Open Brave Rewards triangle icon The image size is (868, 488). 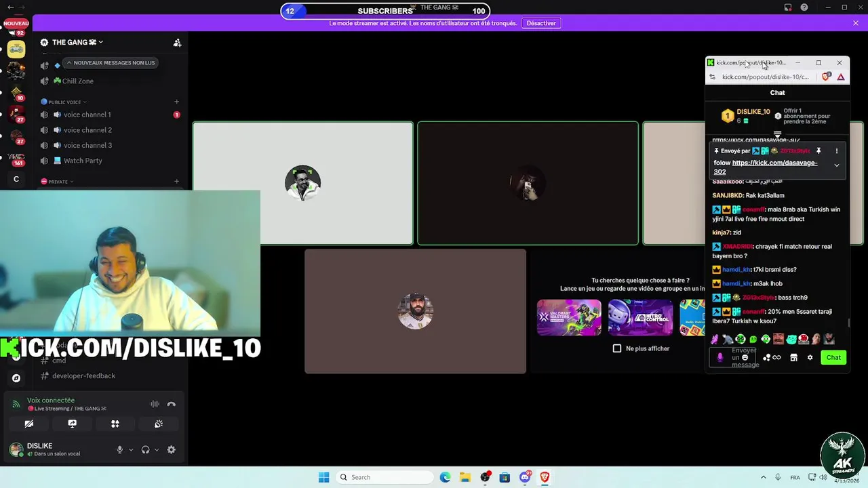coord(841,77)
